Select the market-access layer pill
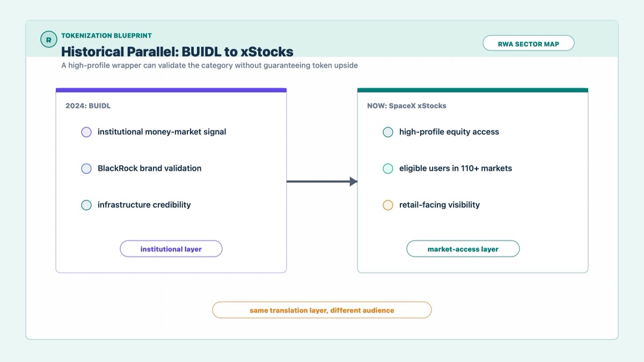Image resolution: width=644 pixels, height=362 pixels. pyautogui.click(x=463, y=249)
